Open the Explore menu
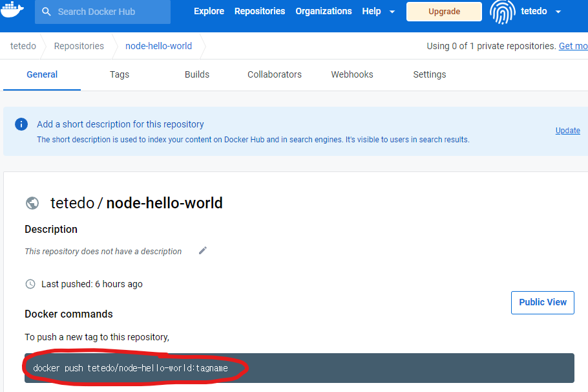Image resolution: width=588 pixels, height=392 pixels. click(x=209, y=11)
